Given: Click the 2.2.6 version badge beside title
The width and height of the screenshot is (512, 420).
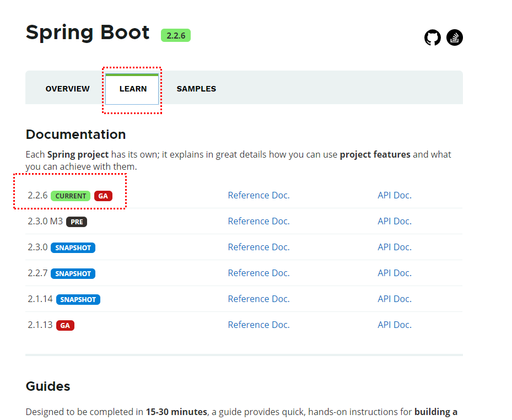Looking at the screenshot, I should point(176,35).
